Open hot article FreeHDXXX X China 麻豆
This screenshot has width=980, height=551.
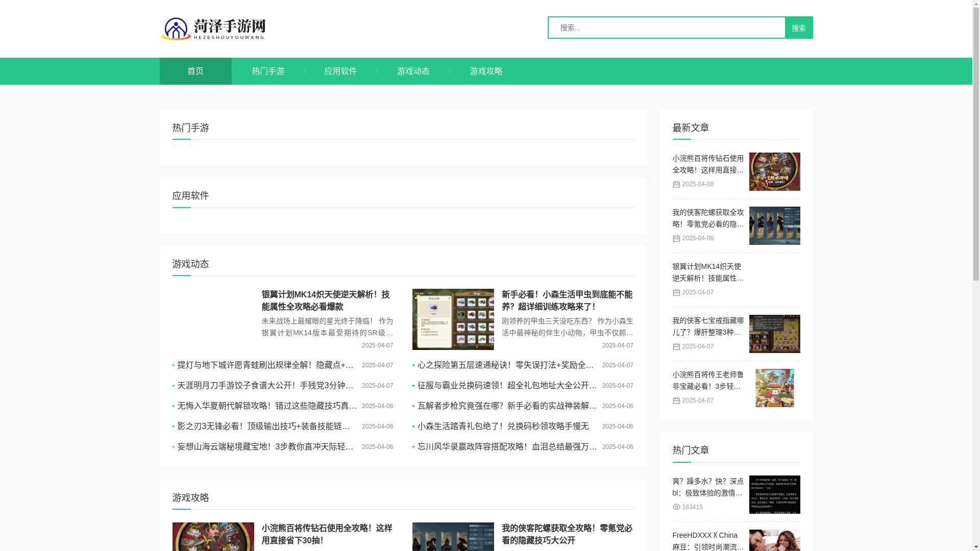pos(708,541)
